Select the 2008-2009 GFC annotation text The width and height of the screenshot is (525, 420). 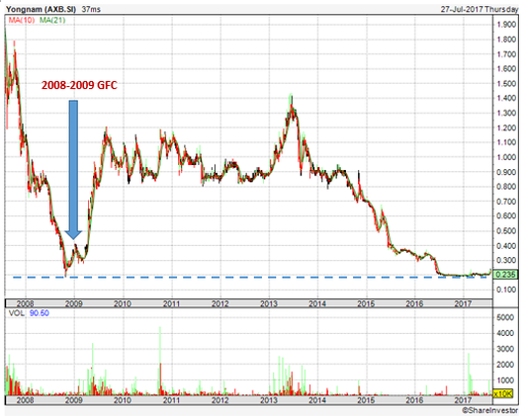tap(79, 85)
